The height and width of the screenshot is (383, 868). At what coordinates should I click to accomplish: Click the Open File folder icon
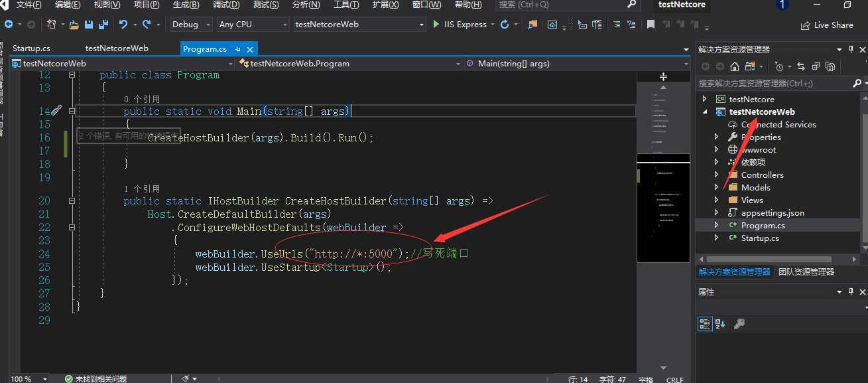pyautogui.click(x=74, y=25)
